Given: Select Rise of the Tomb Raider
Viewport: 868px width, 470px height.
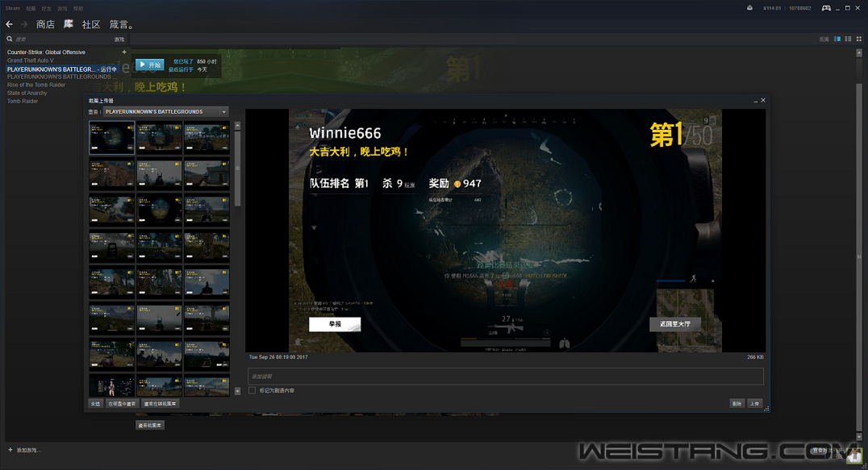Looking at the screenshot, I should point(36,85).
